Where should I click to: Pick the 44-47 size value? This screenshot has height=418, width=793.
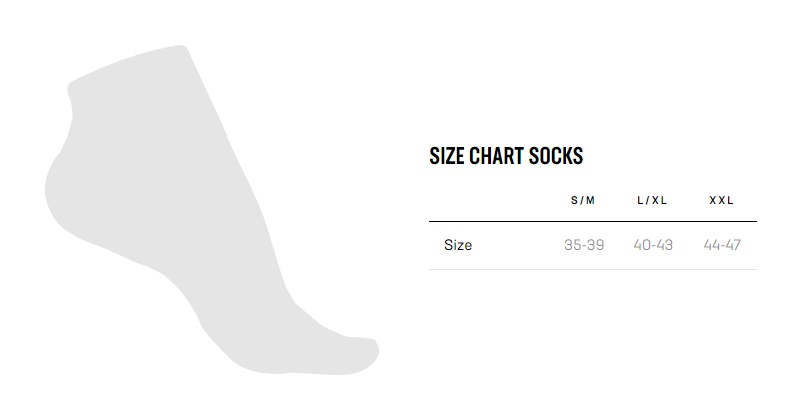(722, 245)
